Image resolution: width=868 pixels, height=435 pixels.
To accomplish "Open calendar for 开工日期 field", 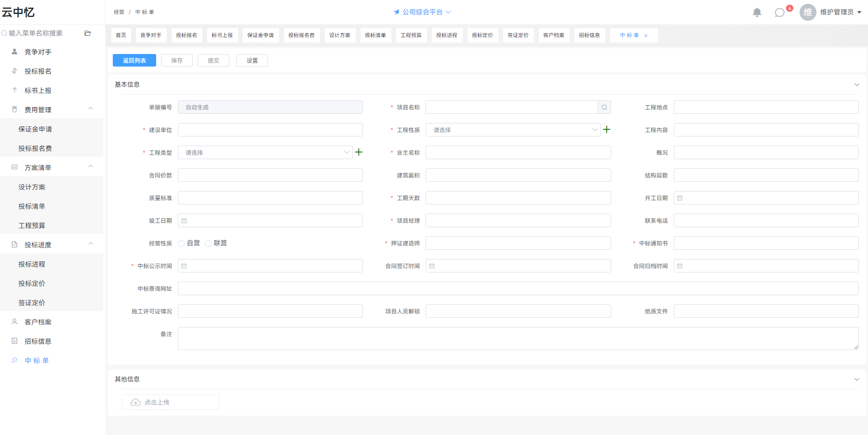I will click(x=680, y=198).
